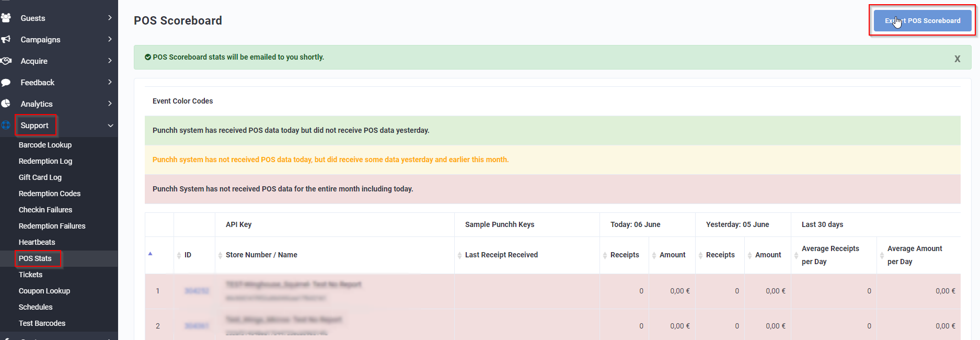This screenshot has width=980, height=340.
Task: Expand the Campaigns menu chevron
Action: click(x=110, y=39)
